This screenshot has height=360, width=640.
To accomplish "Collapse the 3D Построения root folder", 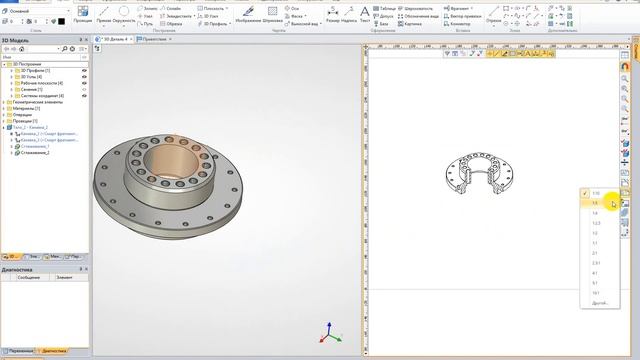I will [x=4, y=64].
